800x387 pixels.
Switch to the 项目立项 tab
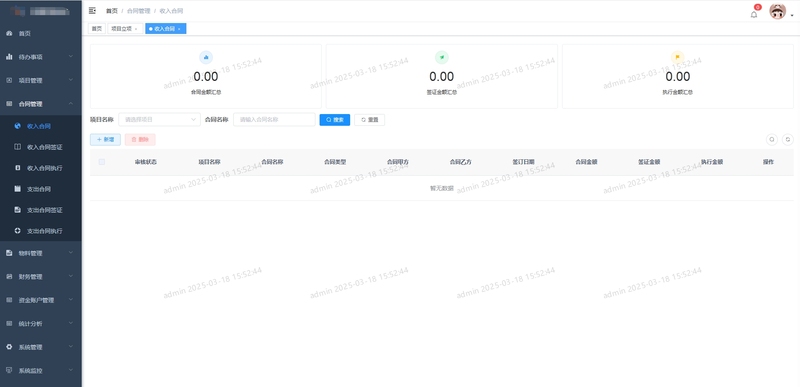click(121, 29)
